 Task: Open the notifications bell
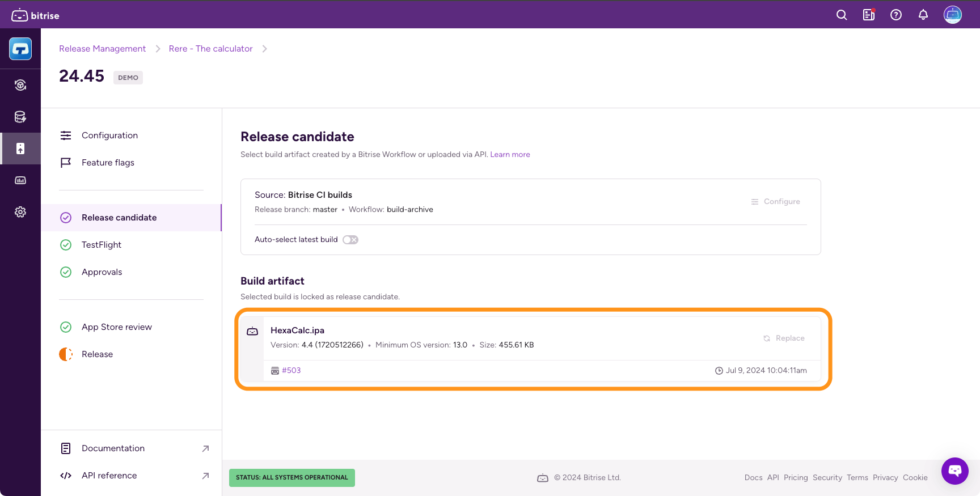923,15
